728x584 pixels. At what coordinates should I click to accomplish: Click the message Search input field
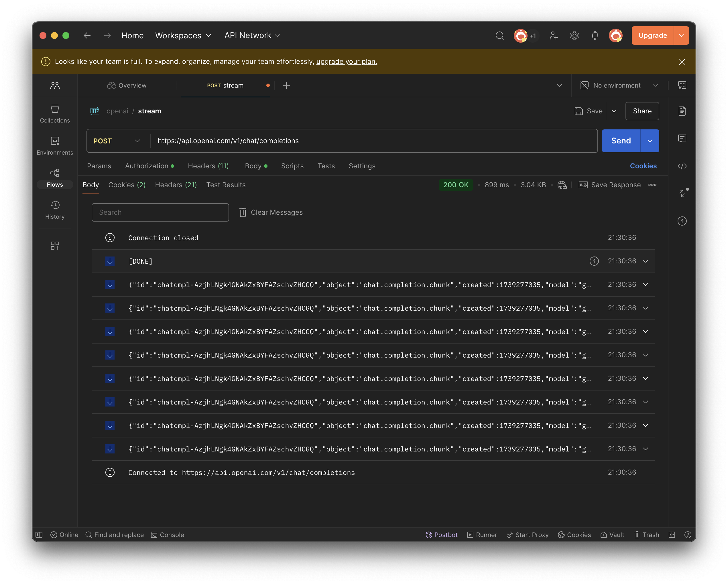(160, 212)
